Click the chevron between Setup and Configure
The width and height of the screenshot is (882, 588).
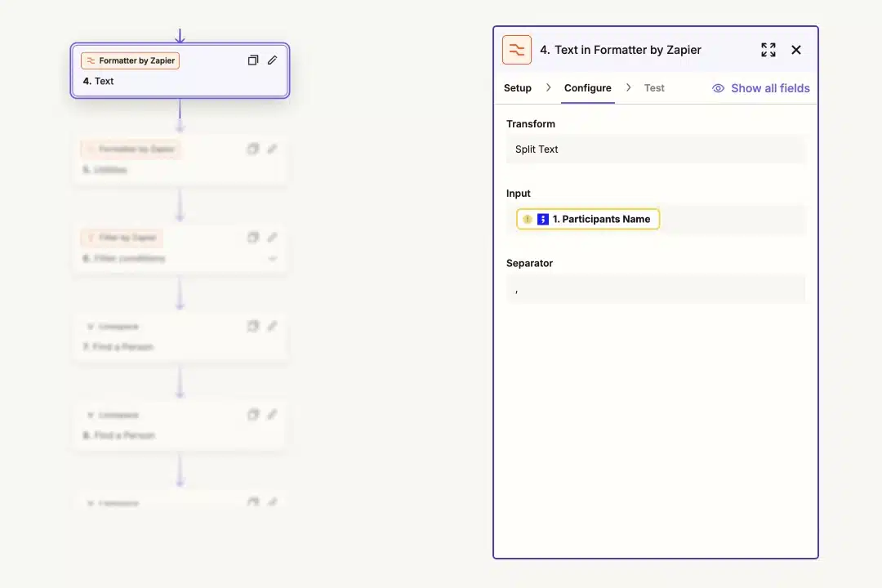(x=549, y=87)
